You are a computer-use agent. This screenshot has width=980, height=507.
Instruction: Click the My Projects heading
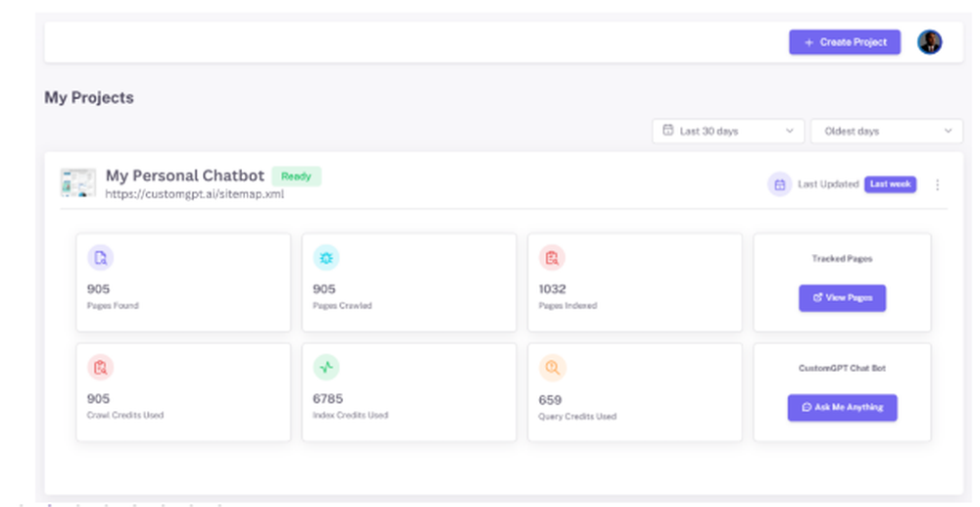tap(89, 97)
